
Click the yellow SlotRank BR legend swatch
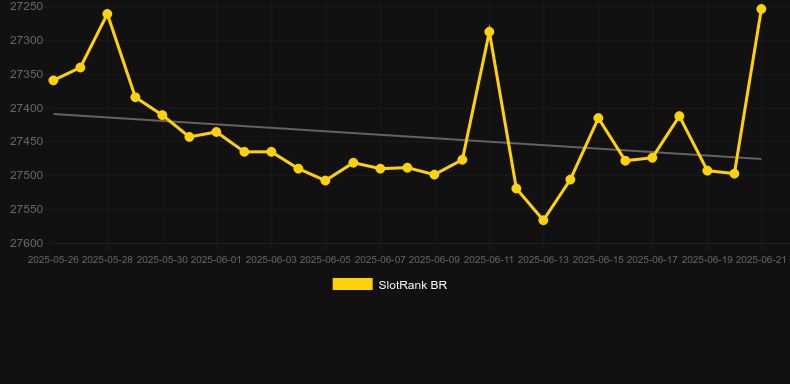pos(353,284)
